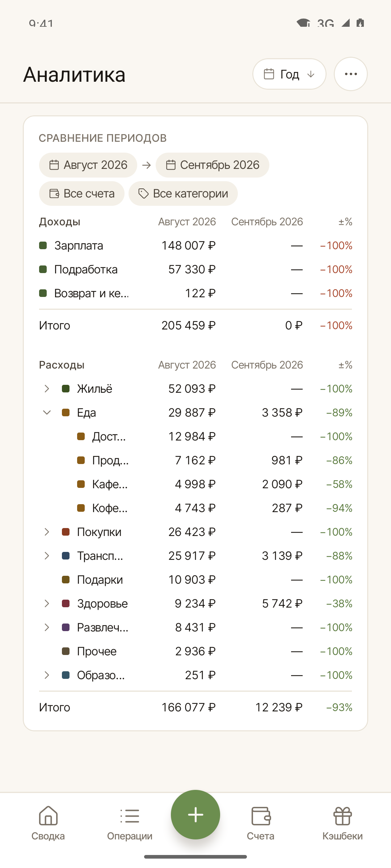This screenshot has height=868, width=391.
Task: Collapse the Еда expense category
Action: [x=47, y=413]
